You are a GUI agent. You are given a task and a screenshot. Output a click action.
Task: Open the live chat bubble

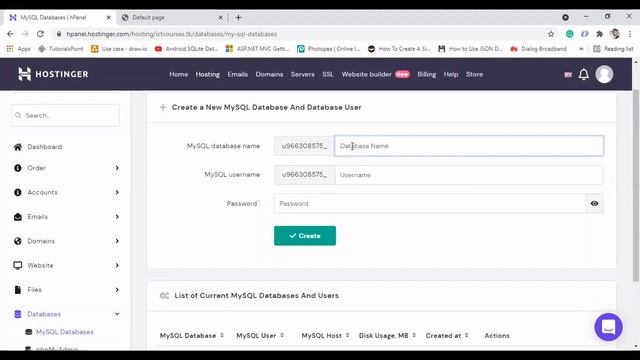pos(608,327)
